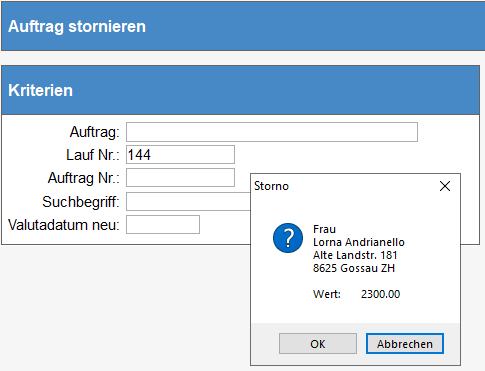The image size is (485, 371).
Task: Select the Kriterien section header
Action: click(x=40, y=90)
